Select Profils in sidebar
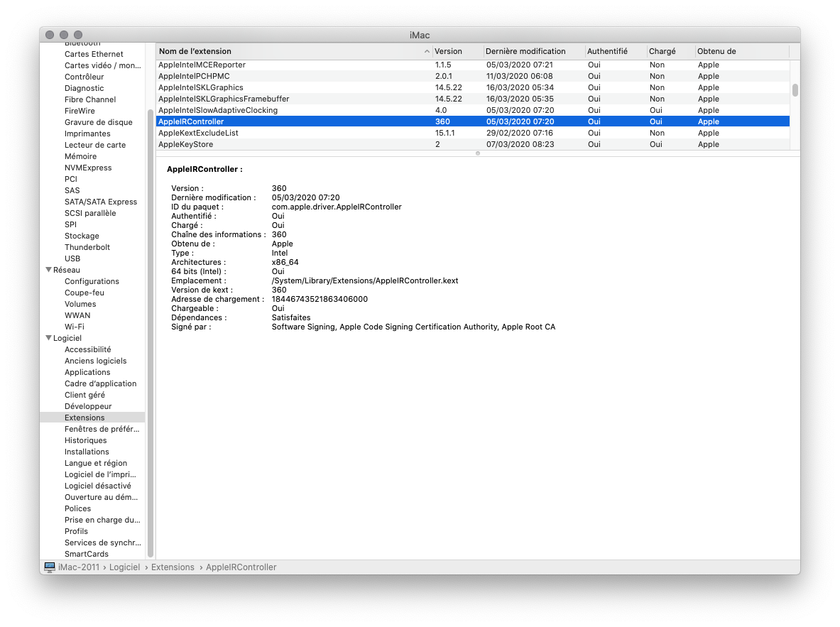The height and width of the screenshot is (627, 840). pyautogui.click(x=76, y=531)
